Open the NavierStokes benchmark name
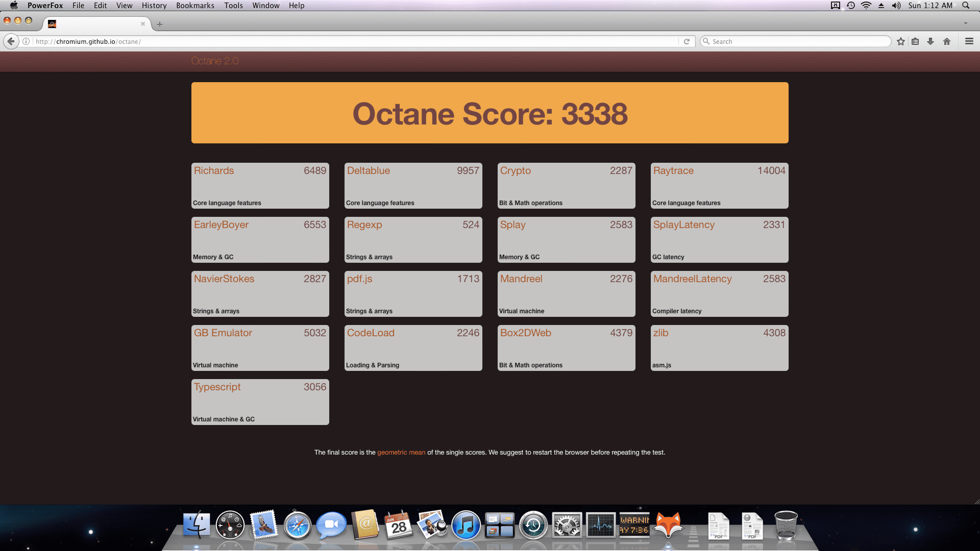The image size is (980, 551). [224, 279]
